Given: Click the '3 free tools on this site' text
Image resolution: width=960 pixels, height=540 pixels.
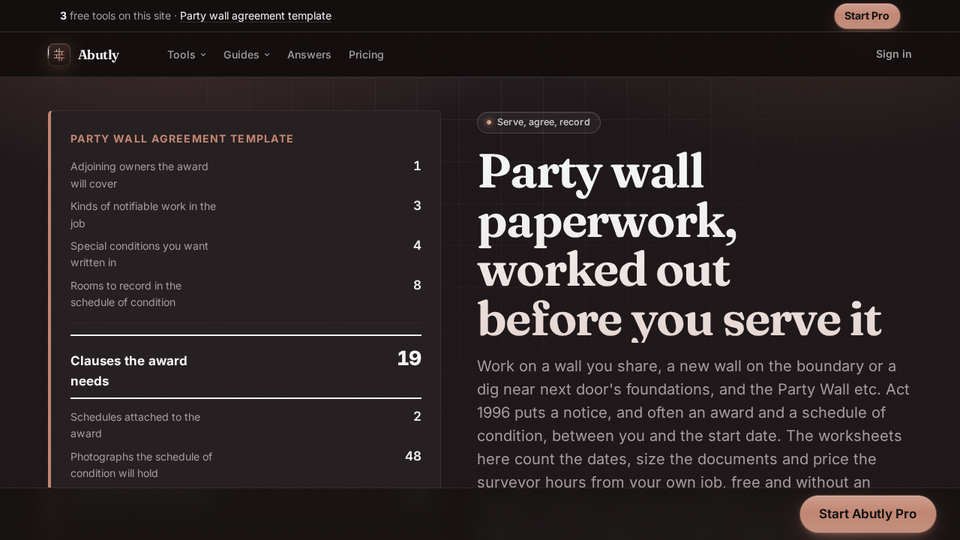Looking at the screenshot, I should click(115, 16).
